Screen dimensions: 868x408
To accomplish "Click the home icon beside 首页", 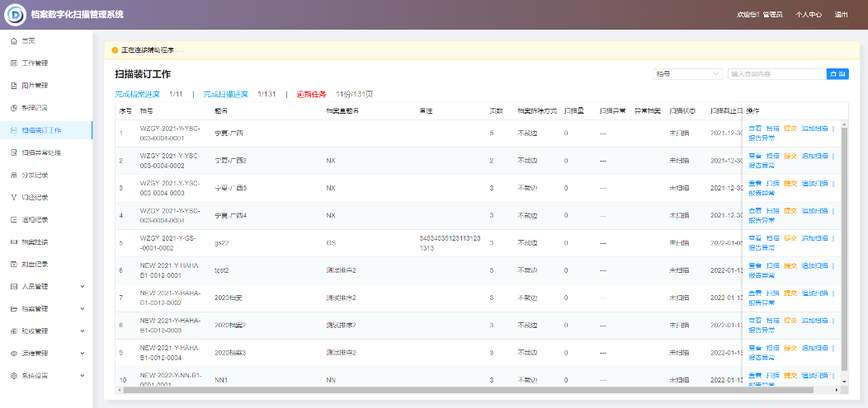I will coord(13,40).
